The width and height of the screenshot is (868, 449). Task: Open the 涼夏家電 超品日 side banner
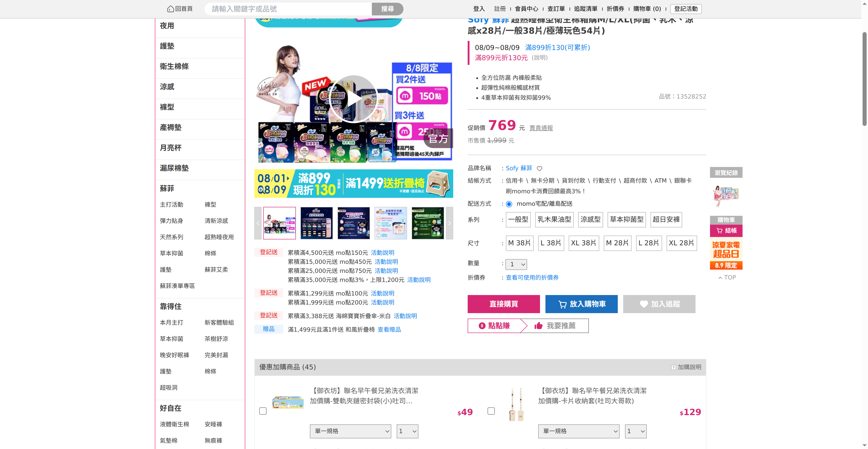click(x=726, y=254)
